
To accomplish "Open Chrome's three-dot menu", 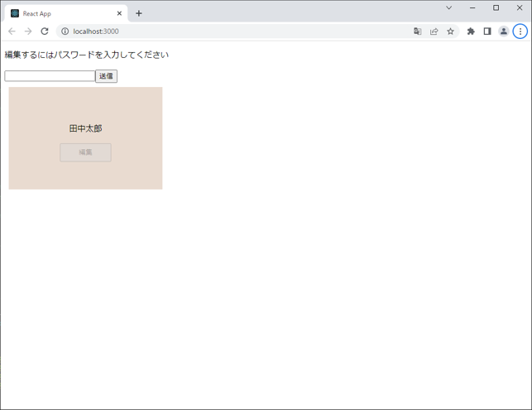I will click(x=520, y=31).
